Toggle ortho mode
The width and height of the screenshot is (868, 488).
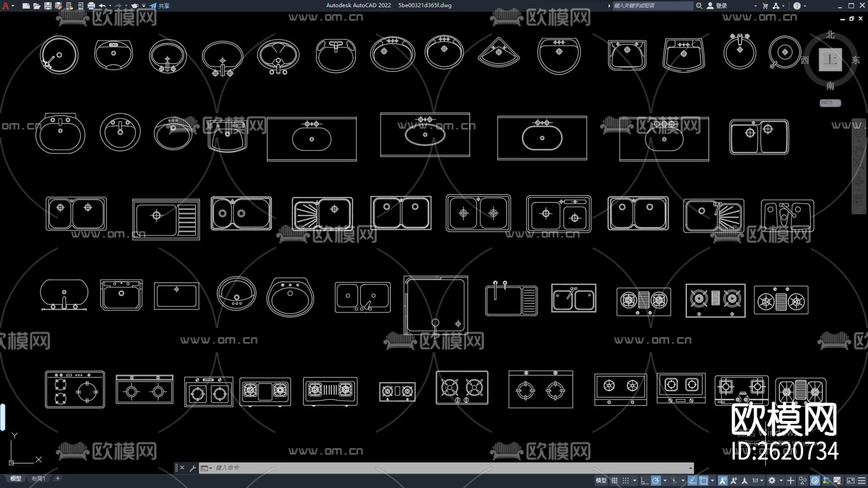645,480
